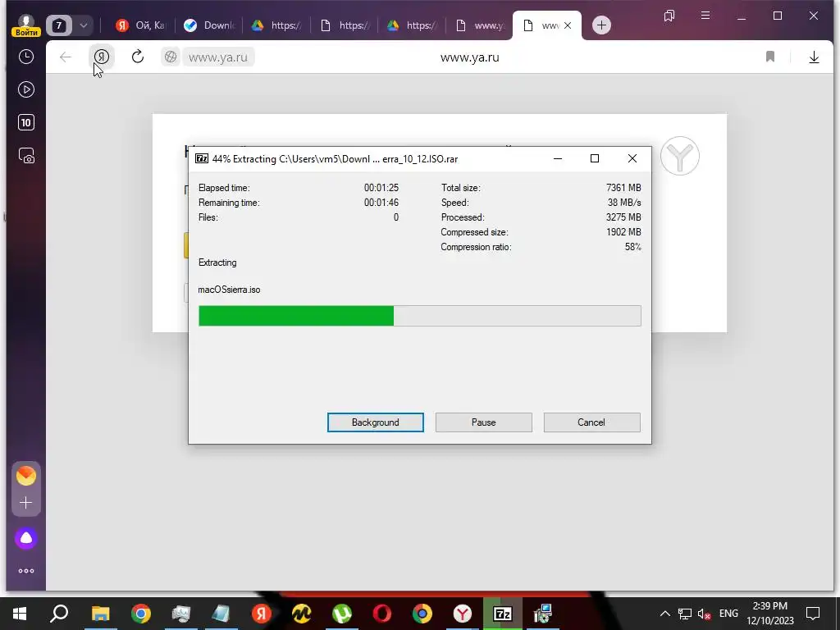
Task: Take a screenshot via sidebar camera icon
Action: point(26,156)
